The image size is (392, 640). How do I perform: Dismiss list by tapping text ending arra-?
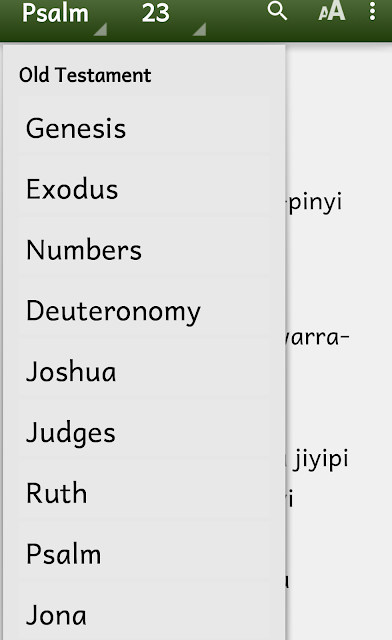[x=318, y=338]
